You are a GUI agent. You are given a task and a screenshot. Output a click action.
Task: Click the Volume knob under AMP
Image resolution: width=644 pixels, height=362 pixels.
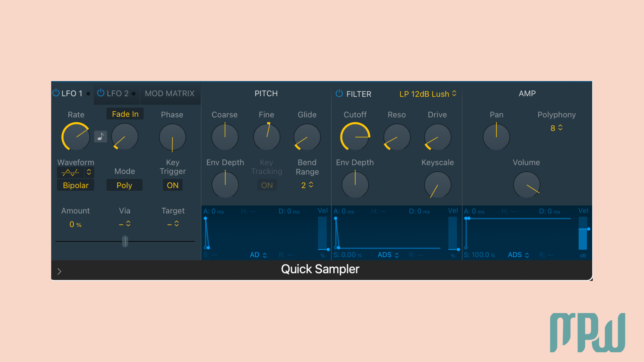(x=526, y=184)
